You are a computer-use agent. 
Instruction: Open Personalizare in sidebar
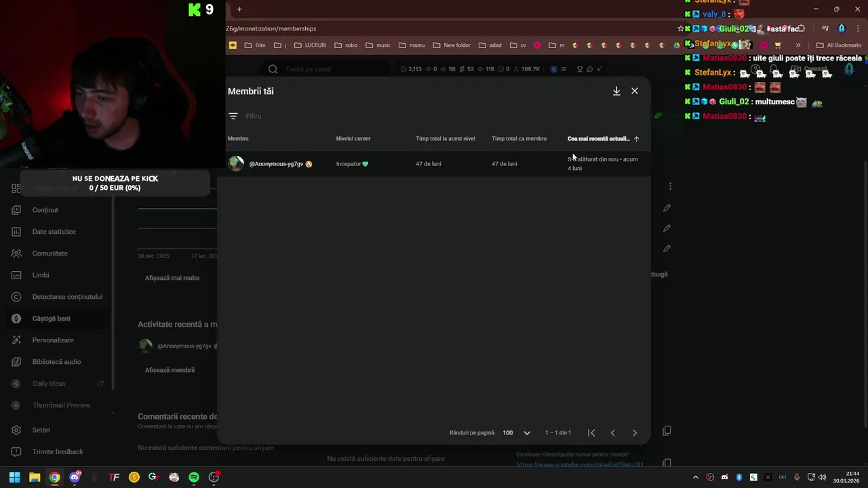[x=53, y=340]
